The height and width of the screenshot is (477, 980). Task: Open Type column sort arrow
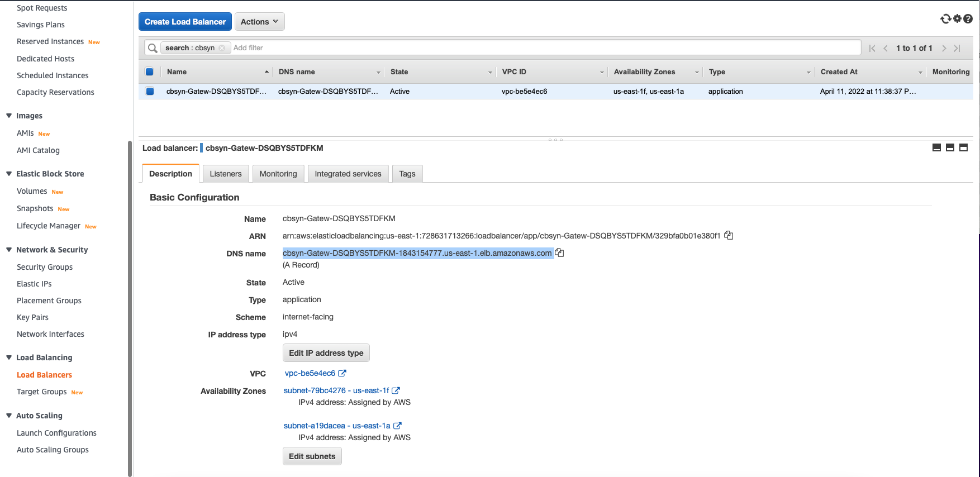tap(808, 73)
